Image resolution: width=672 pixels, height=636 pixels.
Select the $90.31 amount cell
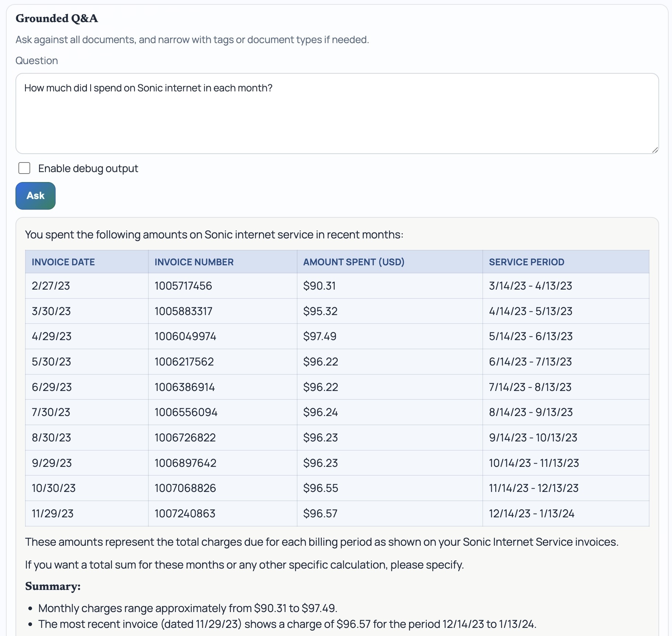click(319, 286)
